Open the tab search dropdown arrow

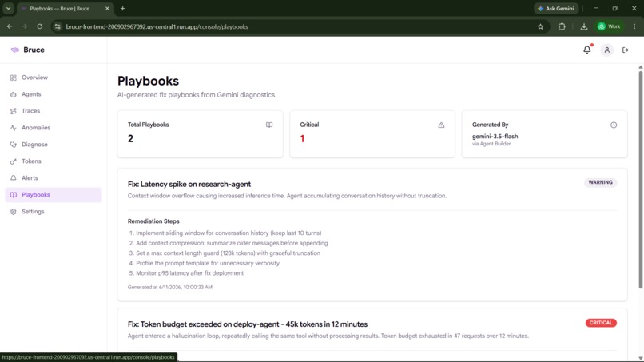pos(8,8)
